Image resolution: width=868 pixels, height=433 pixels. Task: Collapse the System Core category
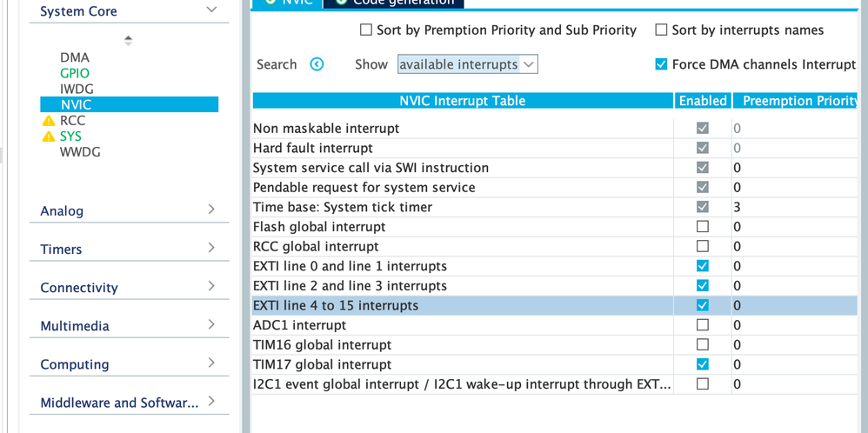click(x=211, y=10)
